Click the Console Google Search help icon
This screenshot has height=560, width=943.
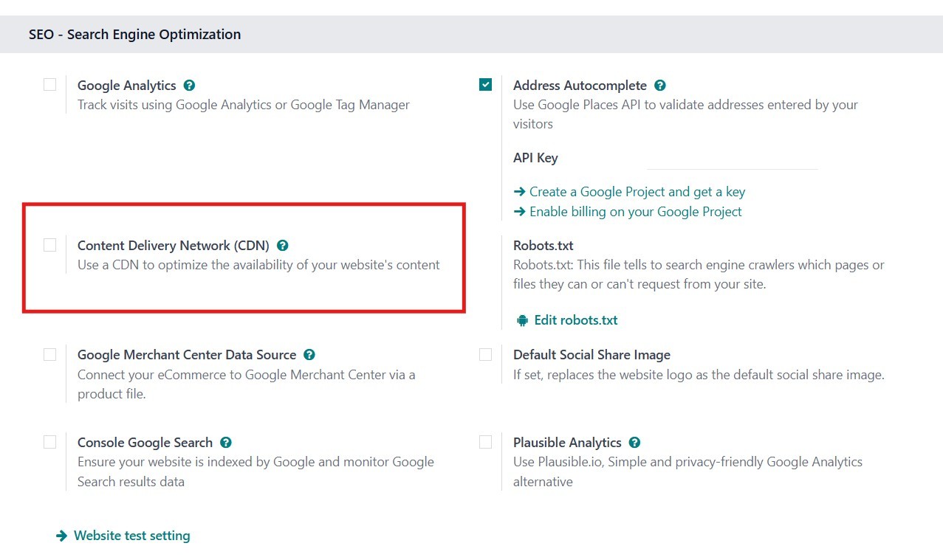226,443
